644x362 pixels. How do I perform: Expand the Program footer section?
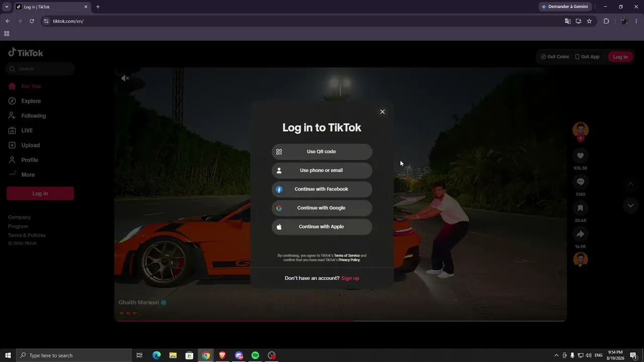coord(18,226)
